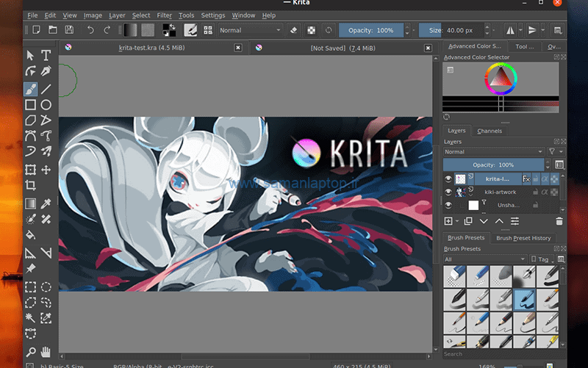Switch to Brush Preset History tab
This screenshot has width=588, height=368.
[523, 238]
